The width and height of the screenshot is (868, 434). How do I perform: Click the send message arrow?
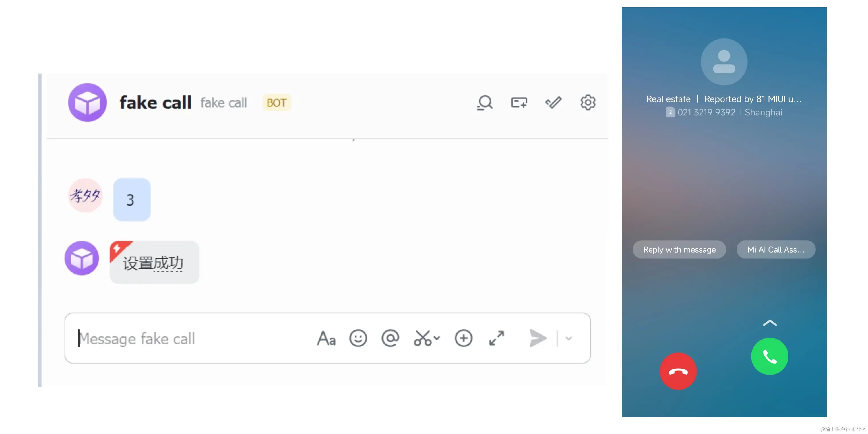pos(537,338)
